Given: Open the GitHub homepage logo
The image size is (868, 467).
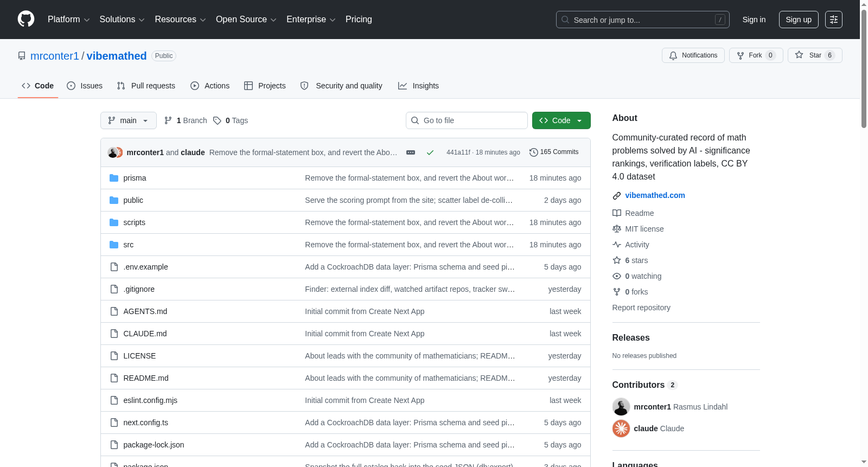Looking at the screenshot, I should (26, 19).
